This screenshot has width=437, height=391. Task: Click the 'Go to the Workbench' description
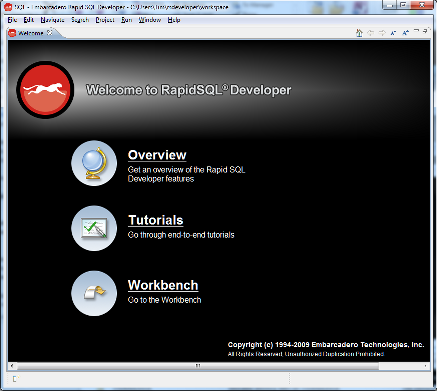(164, 300)
